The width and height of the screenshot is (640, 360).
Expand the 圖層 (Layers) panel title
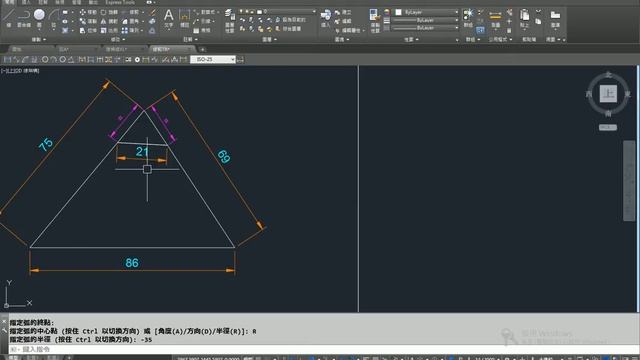[x=269, y=40]
